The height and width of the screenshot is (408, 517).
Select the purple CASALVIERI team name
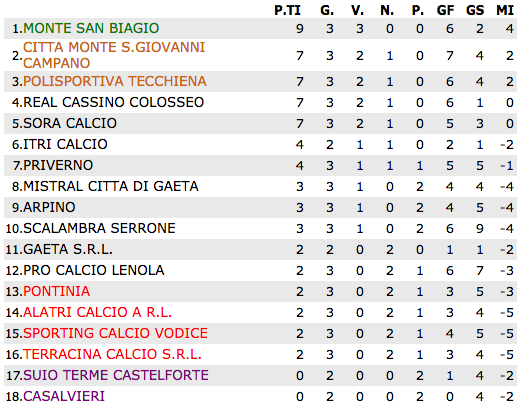pyautogui.click(x=64, y=396)
